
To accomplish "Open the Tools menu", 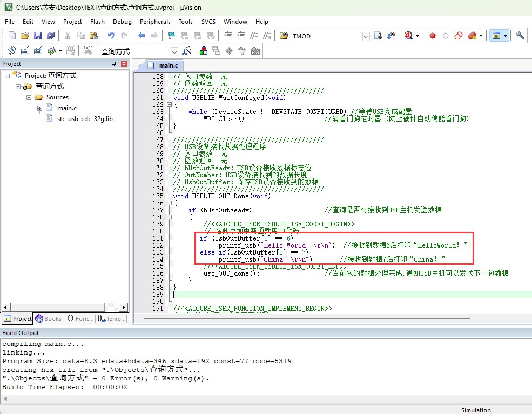I will click(x=186, y=22).
